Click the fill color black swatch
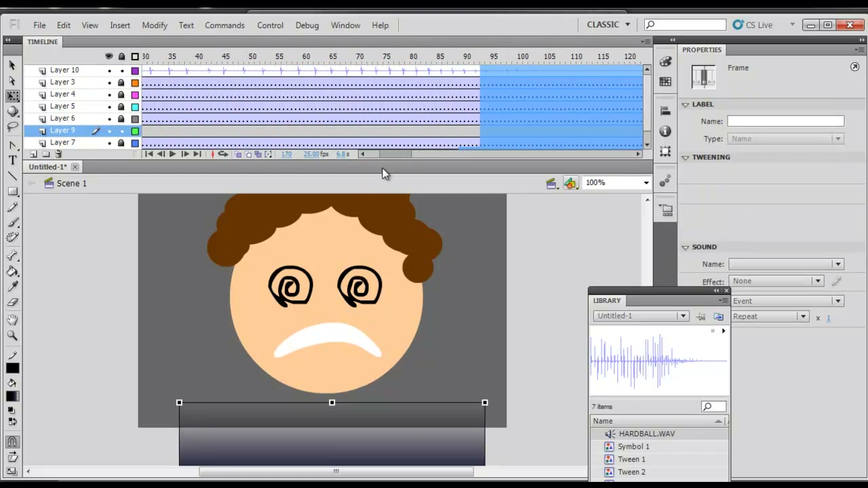868x488 pixels. [12, 396]
